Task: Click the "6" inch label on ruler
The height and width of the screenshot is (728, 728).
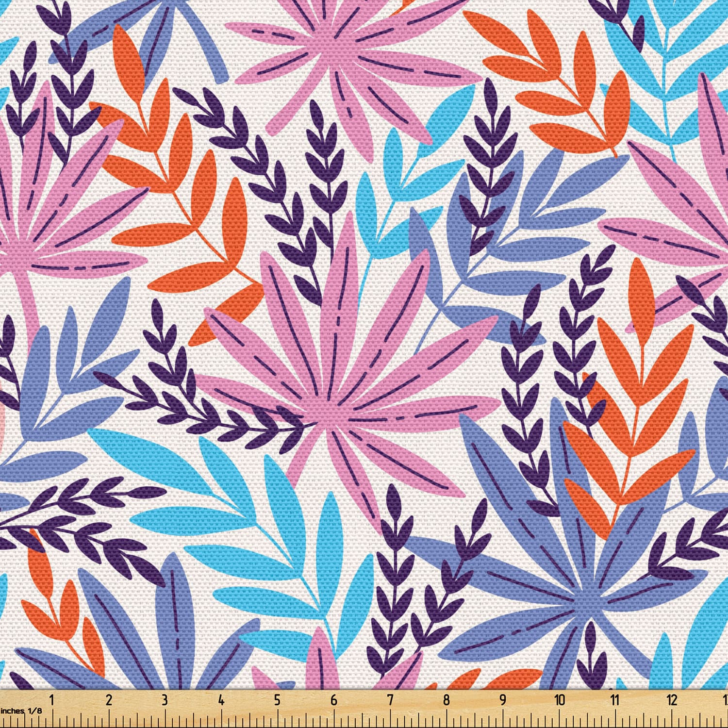Action: coord(334,700)
